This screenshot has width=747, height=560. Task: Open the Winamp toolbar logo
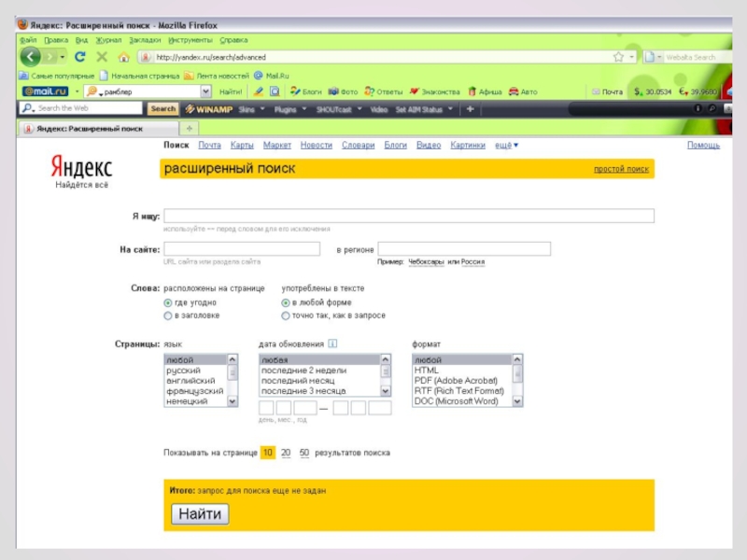[208, 109]
